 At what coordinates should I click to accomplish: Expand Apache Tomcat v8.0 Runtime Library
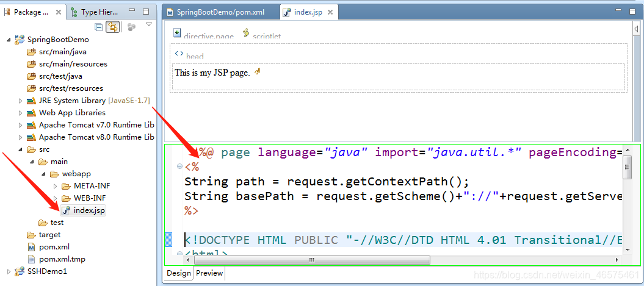point(21,137)
